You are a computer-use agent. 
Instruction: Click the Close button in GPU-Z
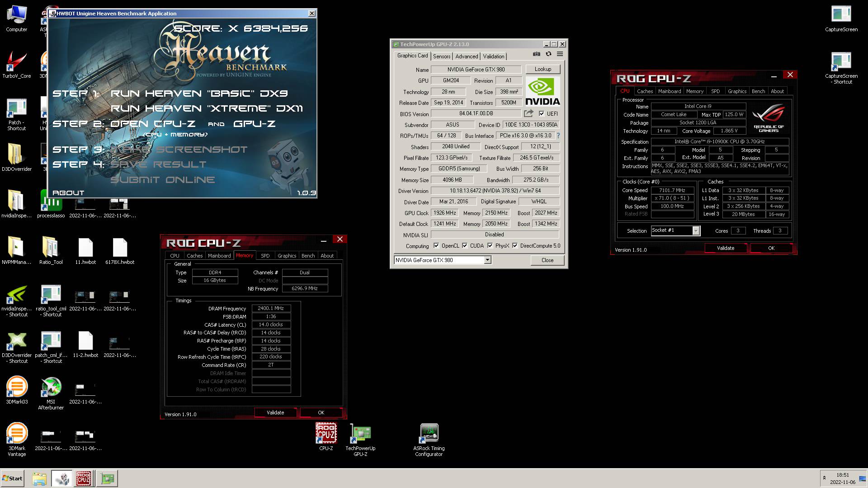[x=547, y=260]
